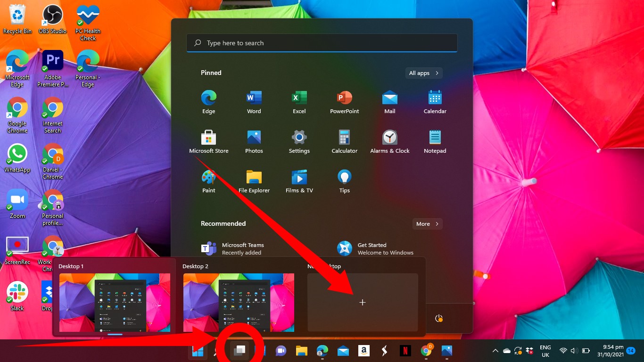Open Get Started recommended item
Viewport: 644px width, 362px height.
[x=375, y=248]
